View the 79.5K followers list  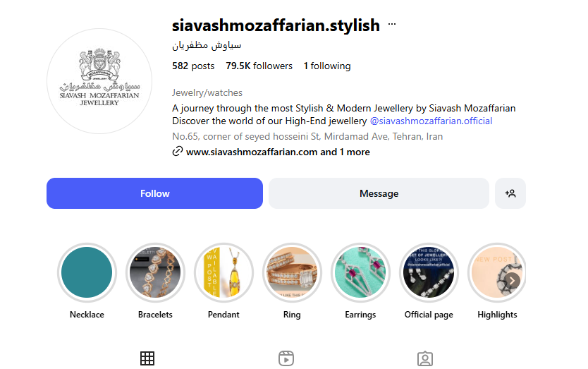click(259, 66)
